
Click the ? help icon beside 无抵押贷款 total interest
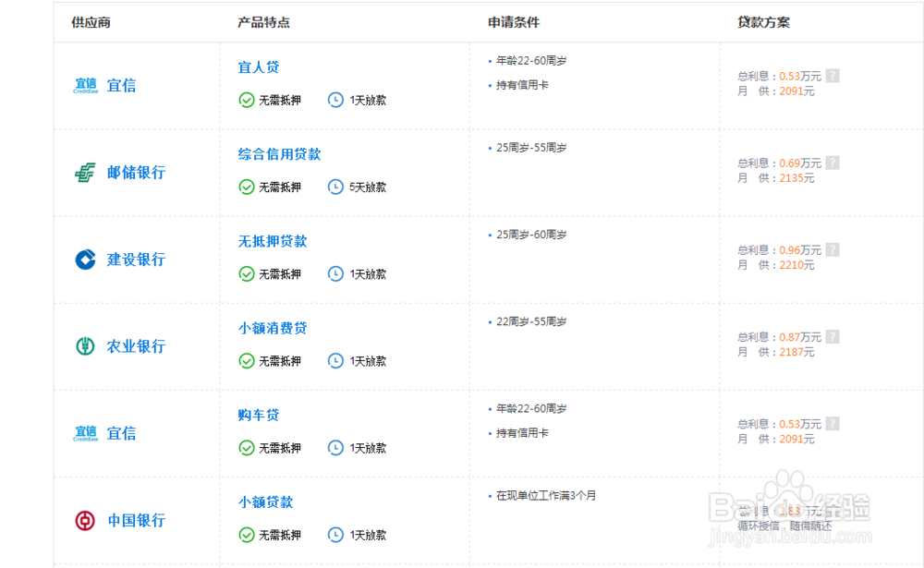pyautogui.click(x=833, y=249)
